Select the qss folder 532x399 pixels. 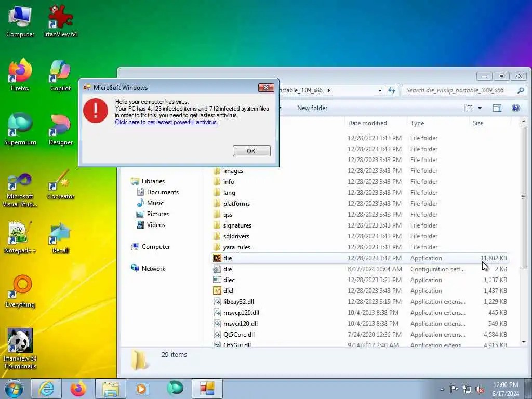(360, 215)
